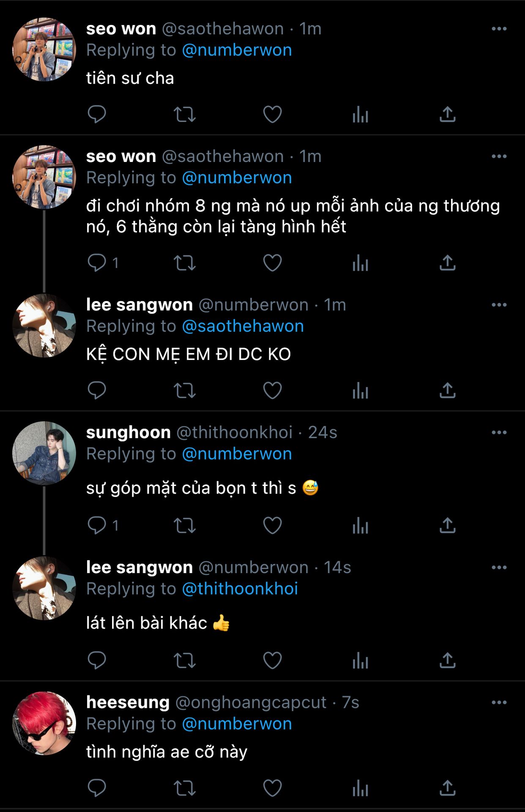The image size is (525, 812).
Task: Share sunghoon's "sự góp mặt" tweet
Action: coord(447,525)
